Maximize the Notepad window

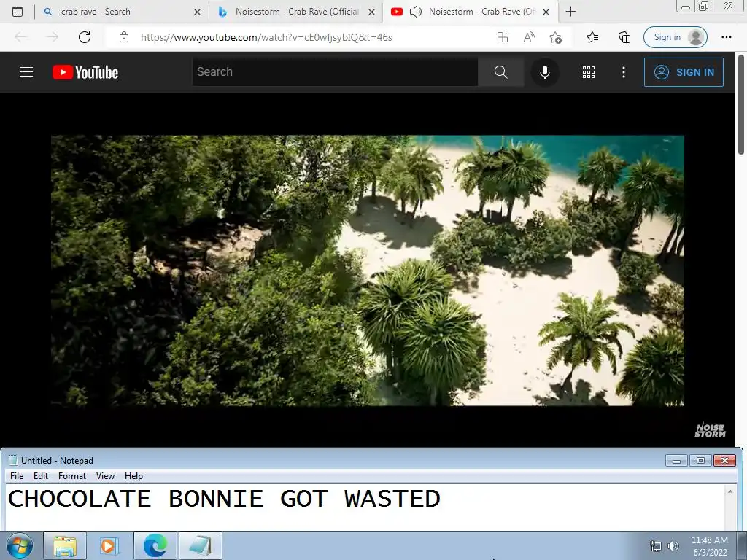tap(700, 461)
